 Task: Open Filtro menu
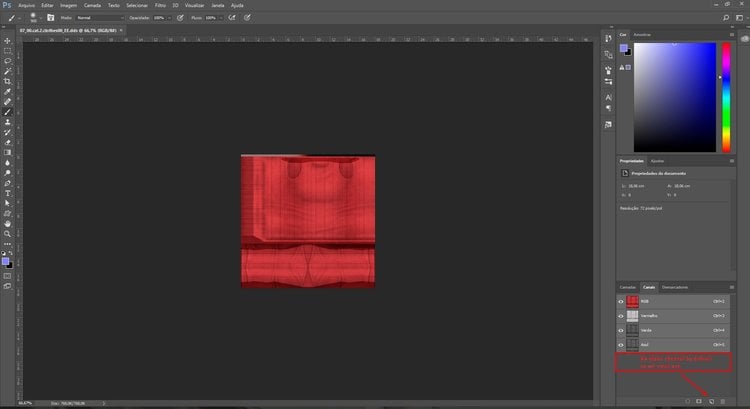(x=160, y=5)
